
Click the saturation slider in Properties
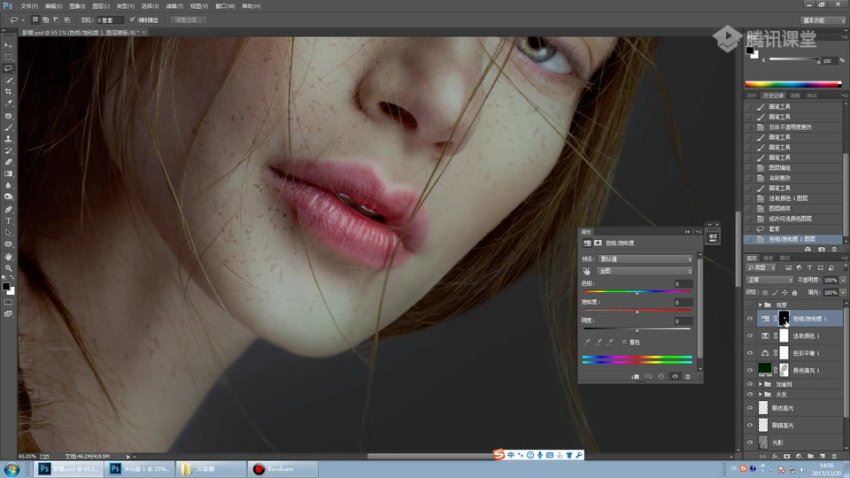pyautogui.click(x=637, y=311)
